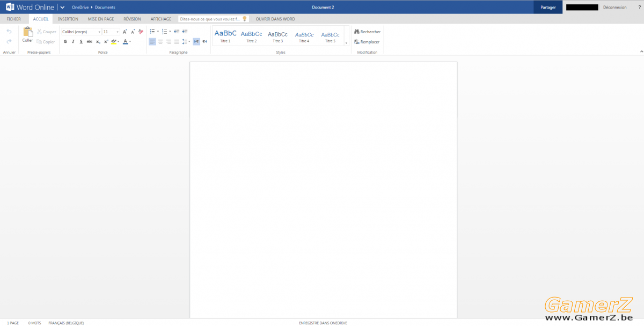Viewport: 644px width, 326px height.
Task: Click the Partager button
Action: tap(548, 7)
